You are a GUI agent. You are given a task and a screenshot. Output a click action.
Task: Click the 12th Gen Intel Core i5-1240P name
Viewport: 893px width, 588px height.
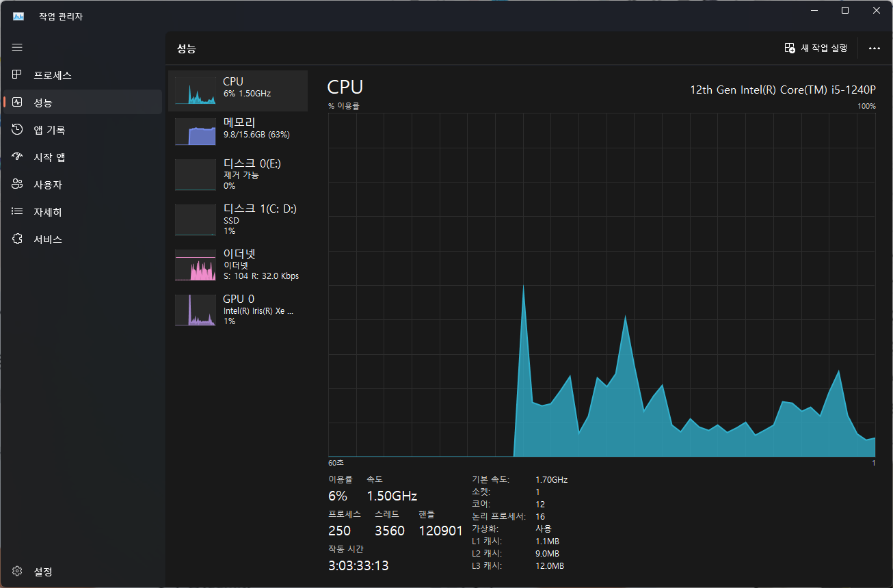(783, 90)
